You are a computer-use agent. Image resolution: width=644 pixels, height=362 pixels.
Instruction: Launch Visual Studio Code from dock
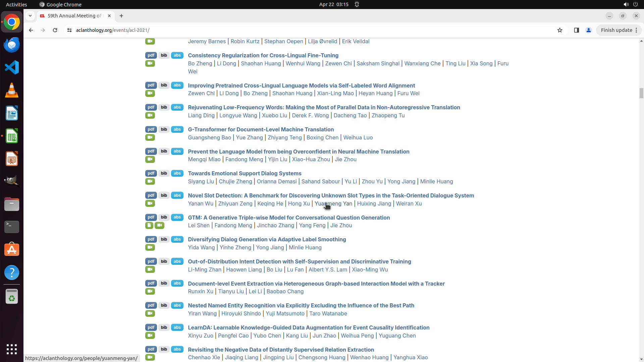pos(12,67)
